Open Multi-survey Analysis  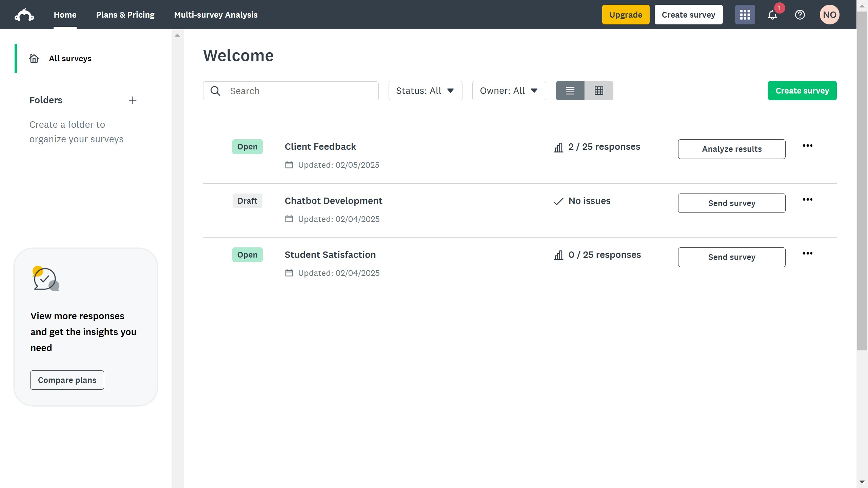click(216, 15)
